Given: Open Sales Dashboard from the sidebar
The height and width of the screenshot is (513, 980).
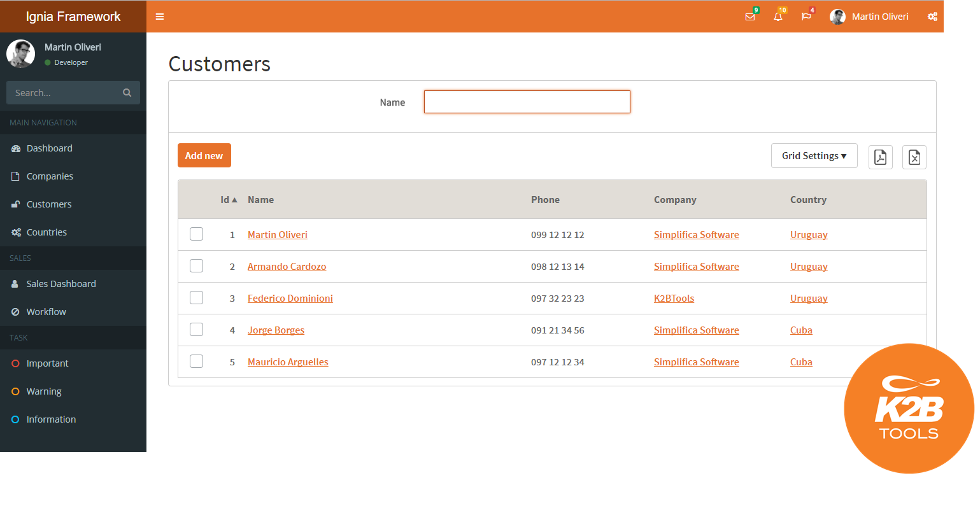Looking at the screenshot, I should pyautogui.click(x=61, y=284).
